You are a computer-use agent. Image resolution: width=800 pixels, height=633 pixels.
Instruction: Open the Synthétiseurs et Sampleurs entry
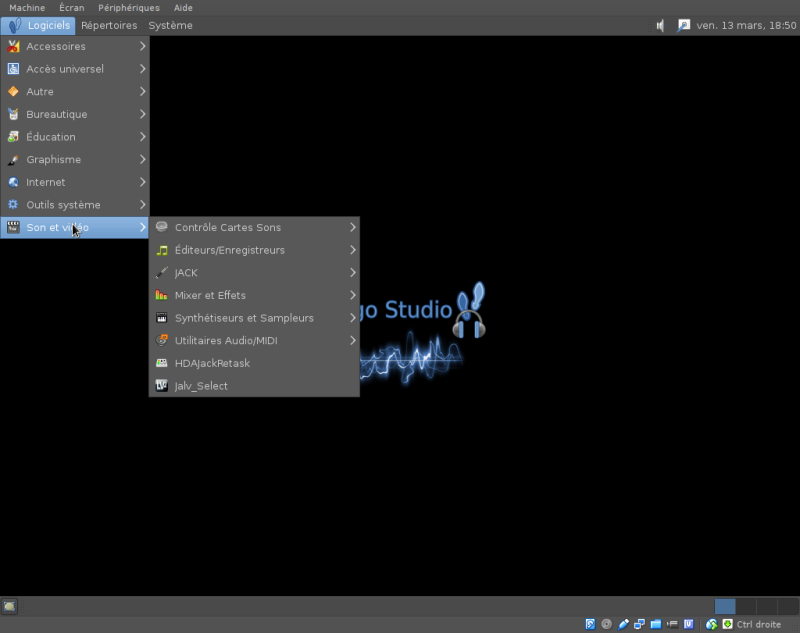pyautogui.click(x=254, y=318)
